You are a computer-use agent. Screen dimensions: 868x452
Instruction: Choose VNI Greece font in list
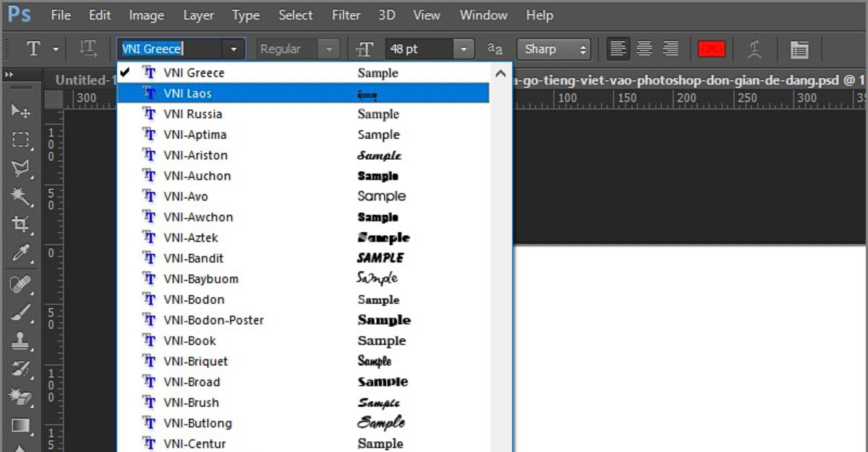pos(304,73)
